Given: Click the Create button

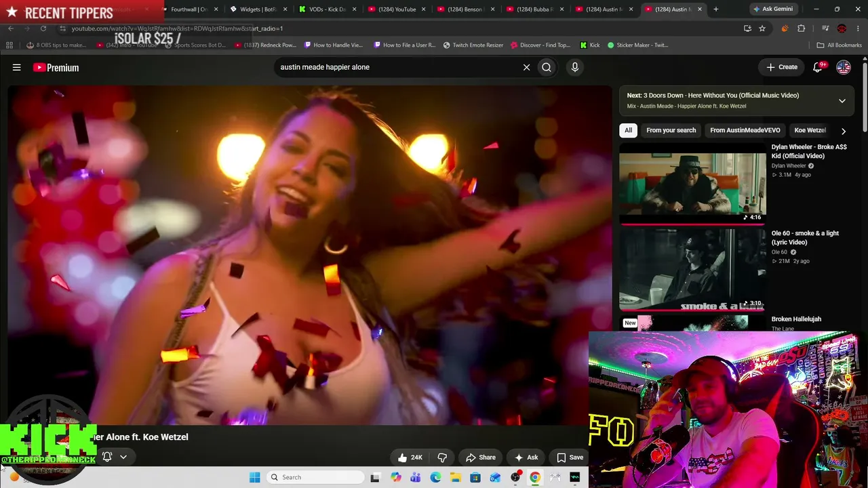Looking at the screenshot, I should (782, 67).
